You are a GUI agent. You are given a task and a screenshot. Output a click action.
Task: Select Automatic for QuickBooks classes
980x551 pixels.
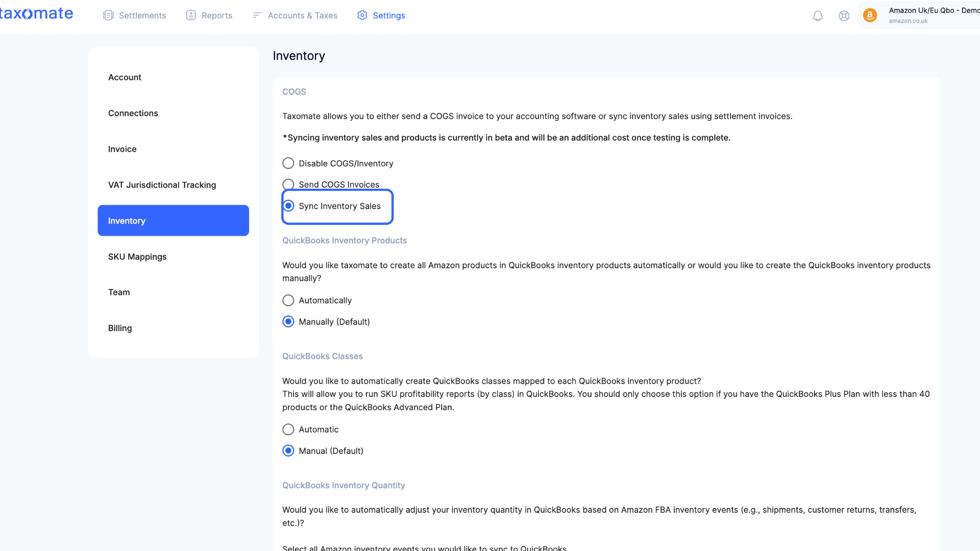pos(288,430)
